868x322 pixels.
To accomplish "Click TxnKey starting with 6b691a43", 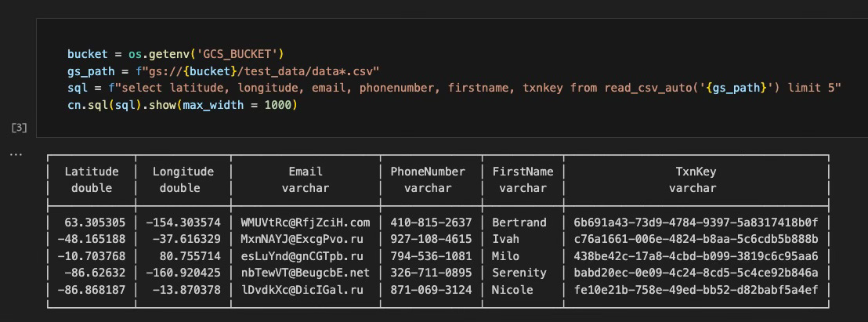I will click(696, 223).
